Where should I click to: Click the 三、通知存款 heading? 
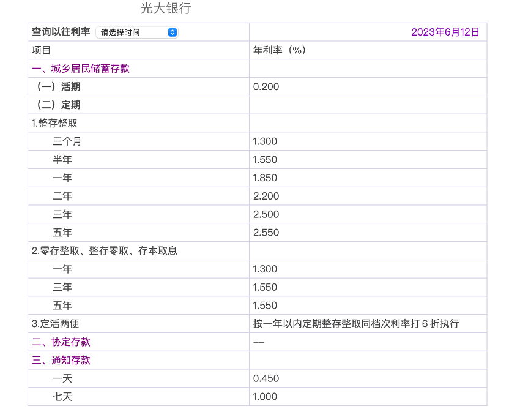coord(61,360)
